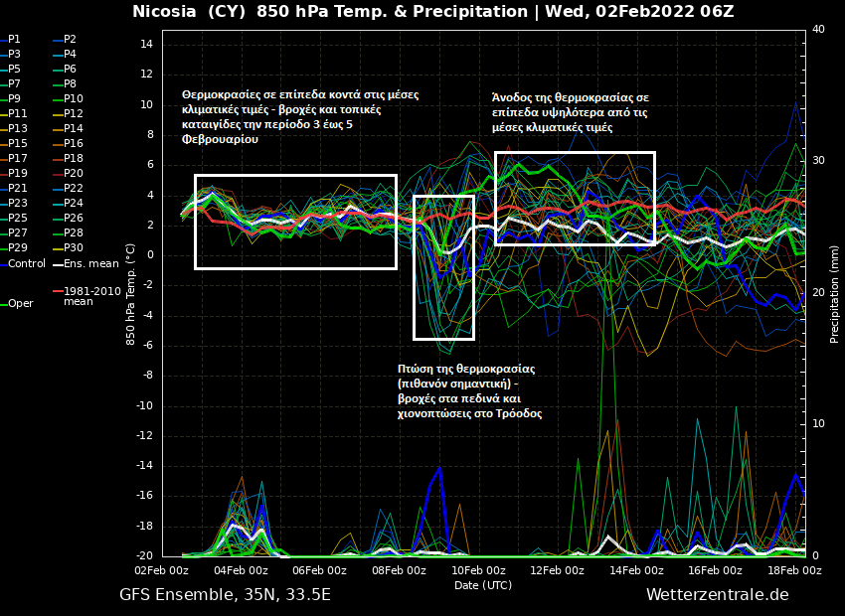
Task: Click the P16 legend label
Action: pyautogui.click(x=73, y=143)
